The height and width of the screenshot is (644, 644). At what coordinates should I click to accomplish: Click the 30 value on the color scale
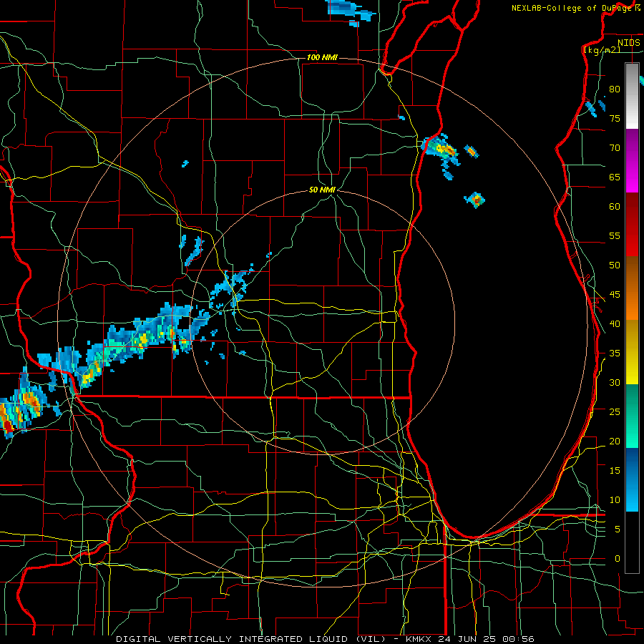coord(615,382)
